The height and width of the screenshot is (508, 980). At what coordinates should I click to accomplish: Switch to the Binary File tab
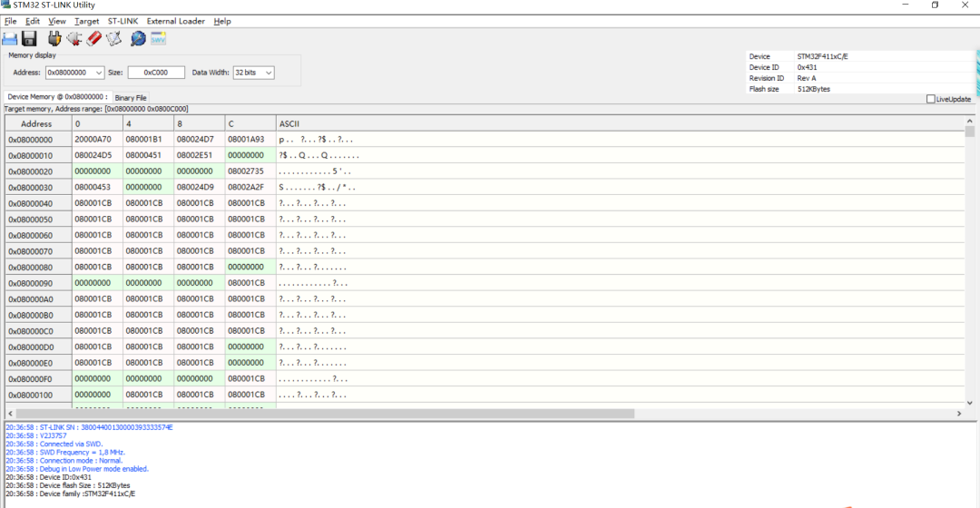click(131, 97)
